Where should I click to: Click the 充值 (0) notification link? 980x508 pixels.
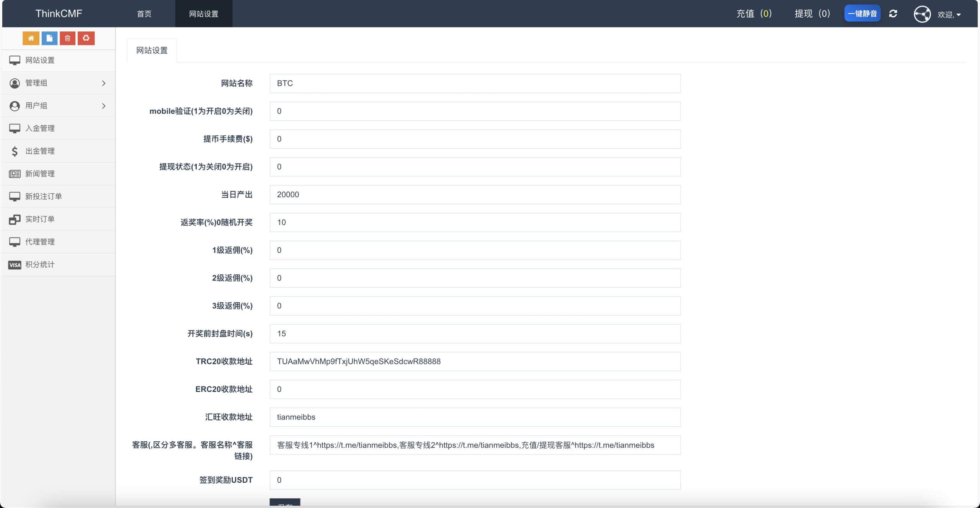tap(754, 14)
